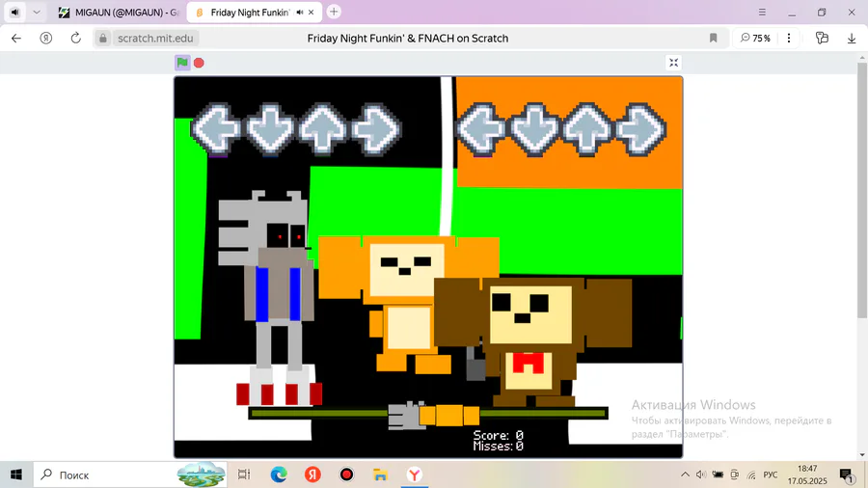The image size is (868, 488).
Task: Open red Yandex icon in taskbar
Action: tap(312, 474)
